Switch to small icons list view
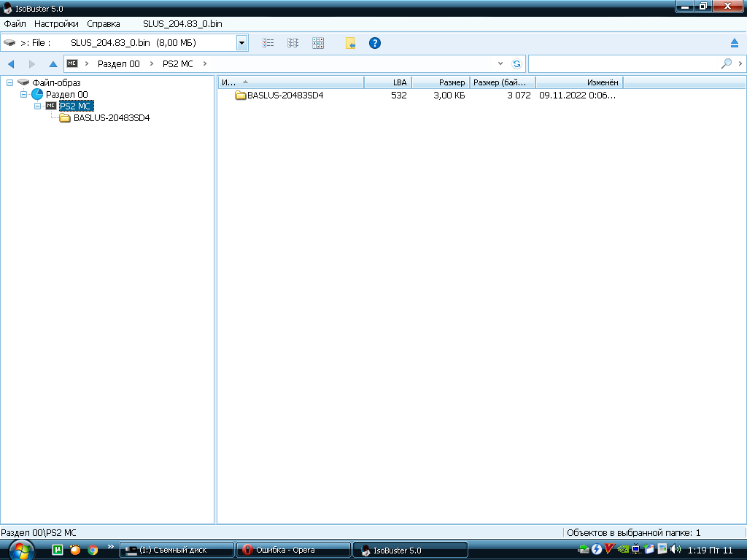Image resolution: width=747 pixels, height=560 pixels. [x=293, y=43]
